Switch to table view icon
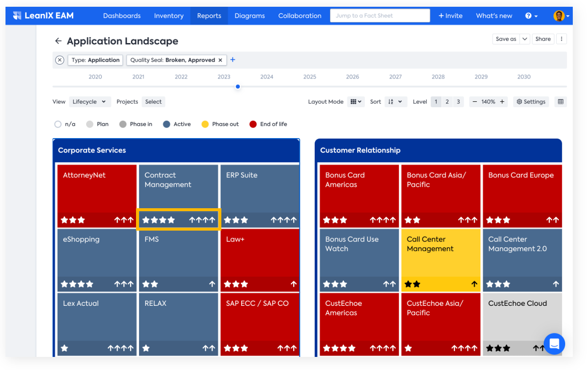 click(x=561, y=102)
